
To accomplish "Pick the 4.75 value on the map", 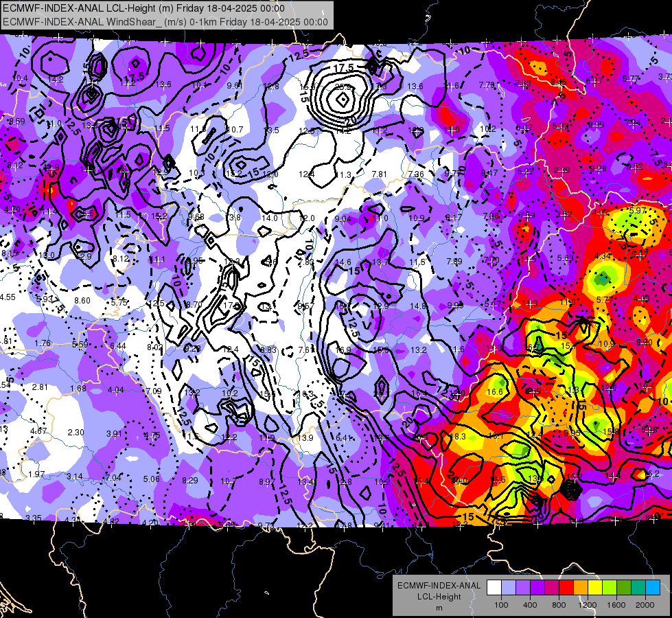I will tap(152, 435).
